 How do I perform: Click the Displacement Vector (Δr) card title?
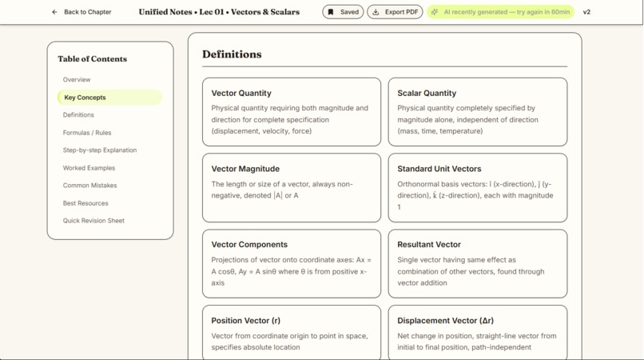[x=445, y=321]
